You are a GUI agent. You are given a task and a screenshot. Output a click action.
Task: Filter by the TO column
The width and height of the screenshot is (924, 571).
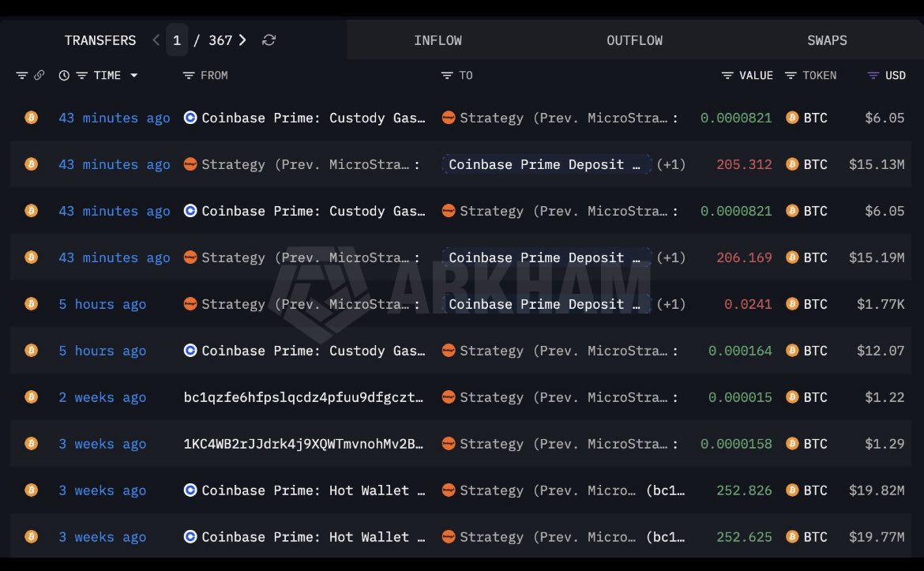tap(447, 76)
